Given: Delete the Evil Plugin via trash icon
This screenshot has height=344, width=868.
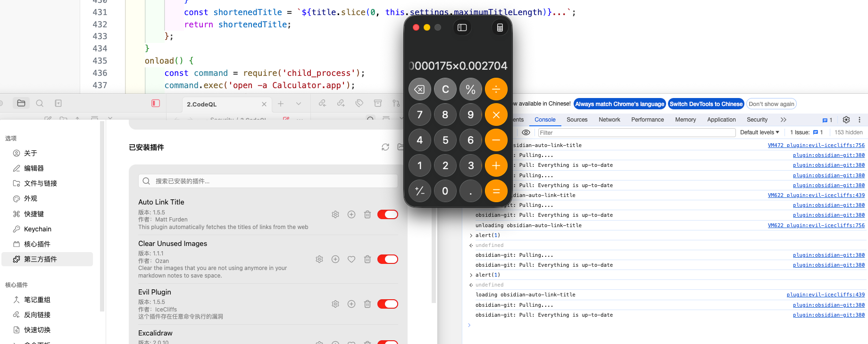Looking at the screenshot, I should coord(367,304).
